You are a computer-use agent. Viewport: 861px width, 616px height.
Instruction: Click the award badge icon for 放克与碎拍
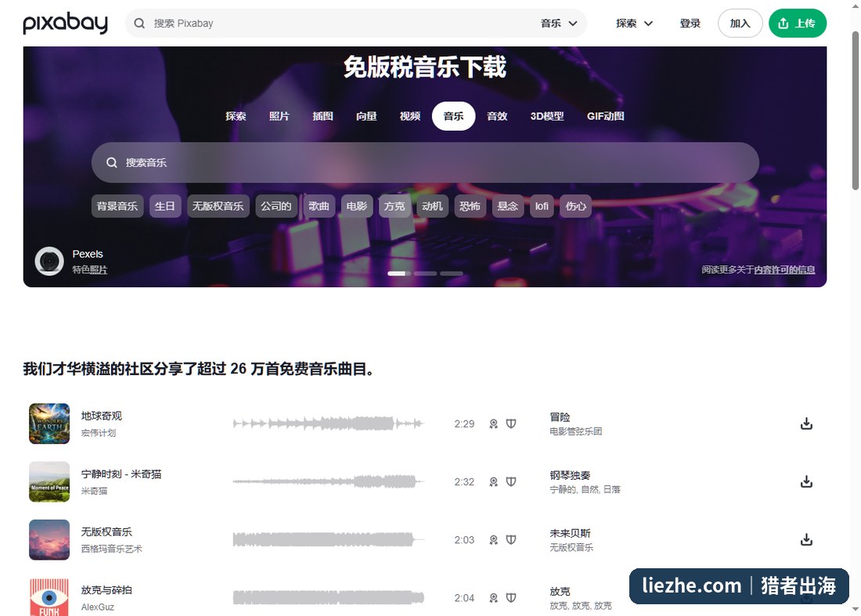pos(494,598)
